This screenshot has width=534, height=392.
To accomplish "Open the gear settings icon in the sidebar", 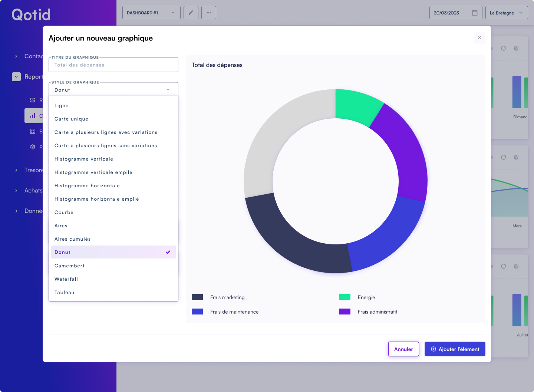I will tap(33, 146).
